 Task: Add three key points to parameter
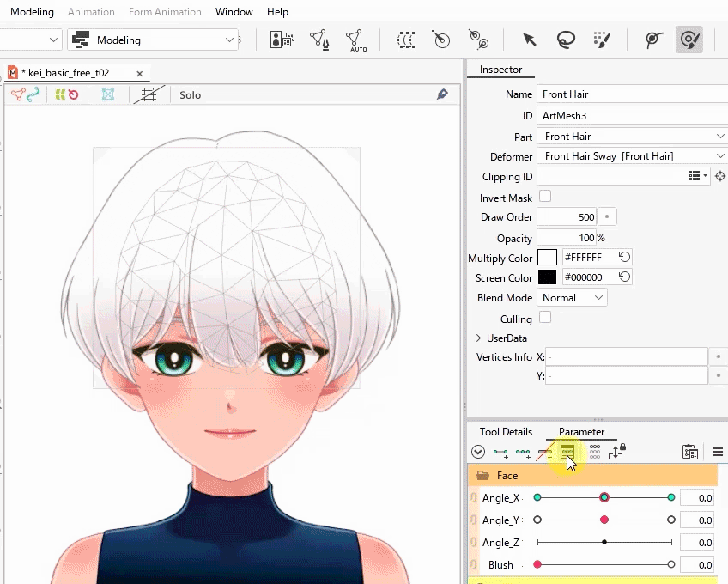[x=523, y=452]
